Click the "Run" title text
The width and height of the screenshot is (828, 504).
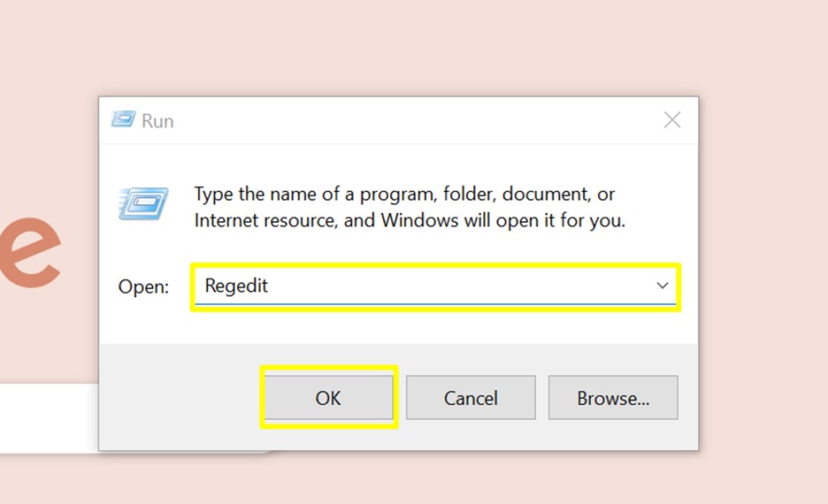pyautogui.click(x=157, y=121)
